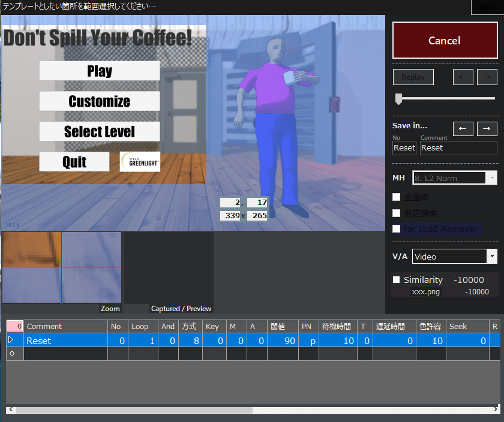
Task: Click the 待機時間 column header
Action: point(338,326)
